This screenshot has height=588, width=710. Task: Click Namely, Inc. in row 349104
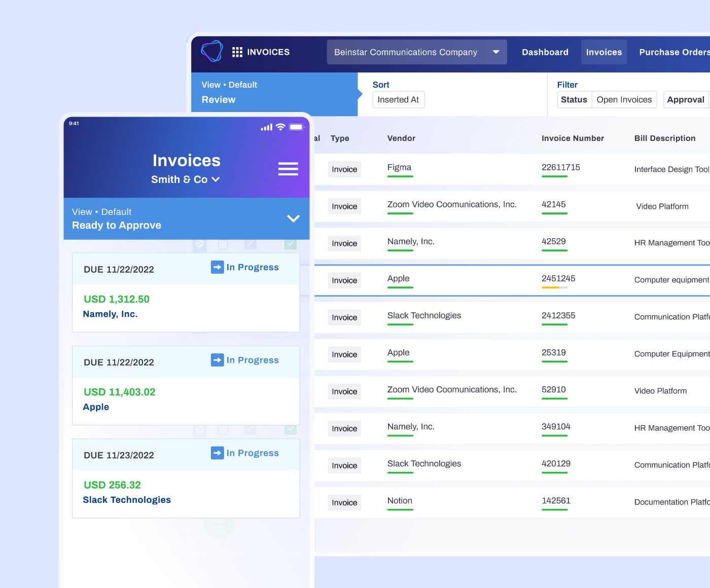pos(411,426)
